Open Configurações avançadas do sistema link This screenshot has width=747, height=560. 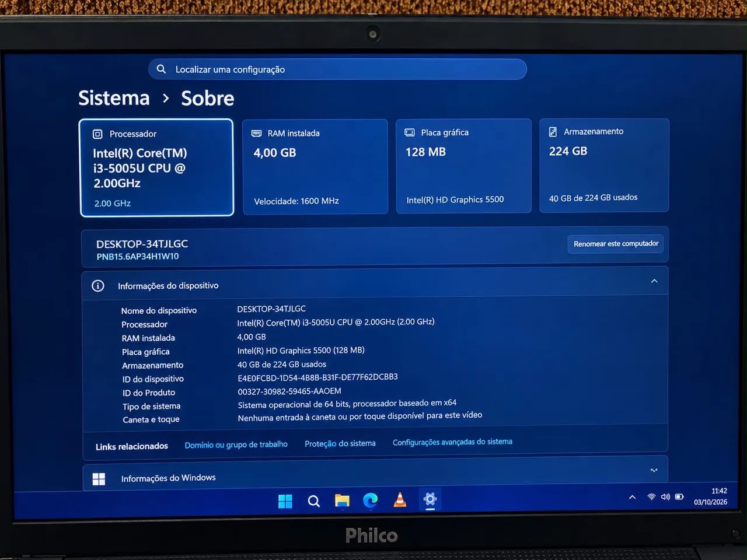click(x=452, y=442)
